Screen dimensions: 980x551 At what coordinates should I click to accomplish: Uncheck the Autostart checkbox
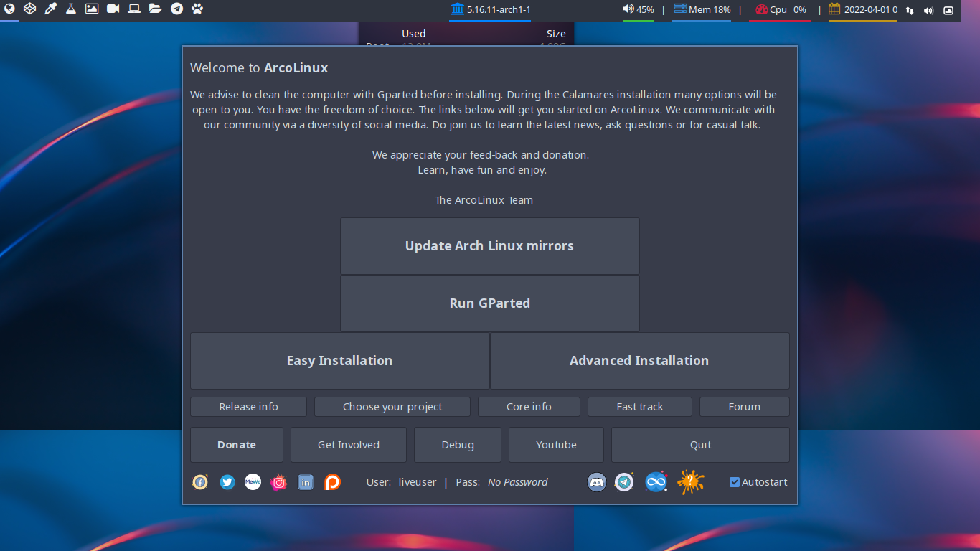735,482
